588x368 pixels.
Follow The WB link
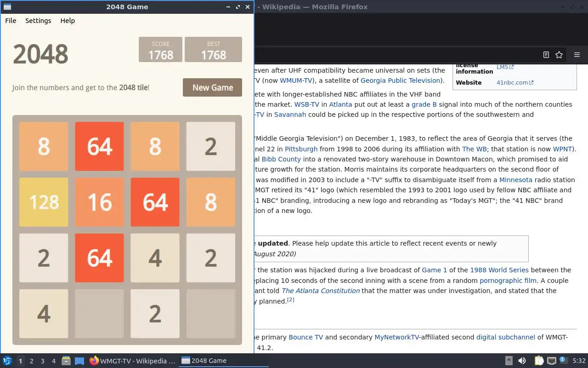click(475, 149)
